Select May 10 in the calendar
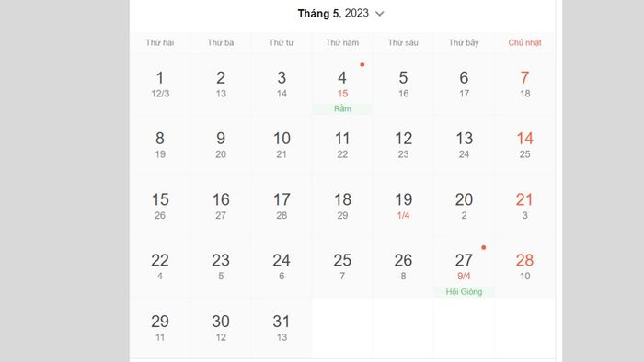The width and height of the screenshot is (644, 362). (282, 145)
